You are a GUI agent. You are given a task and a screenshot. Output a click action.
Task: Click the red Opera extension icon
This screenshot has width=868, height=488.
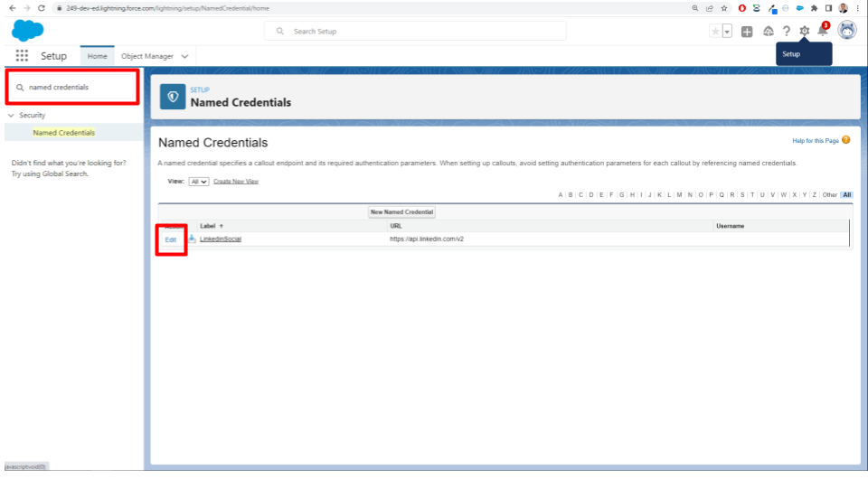[x=742, y=8]
